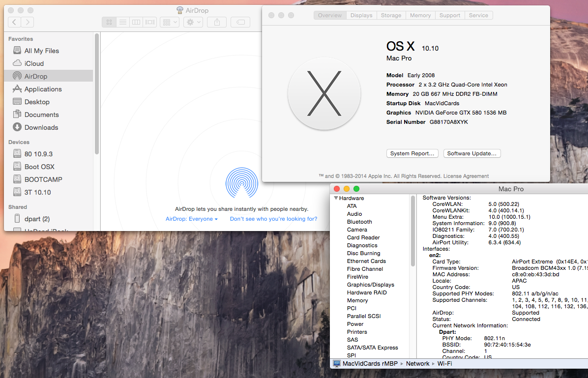Viewport: 588px width, 378px height.
Task: Open the License Agreement link
Action: click(466, 176)
